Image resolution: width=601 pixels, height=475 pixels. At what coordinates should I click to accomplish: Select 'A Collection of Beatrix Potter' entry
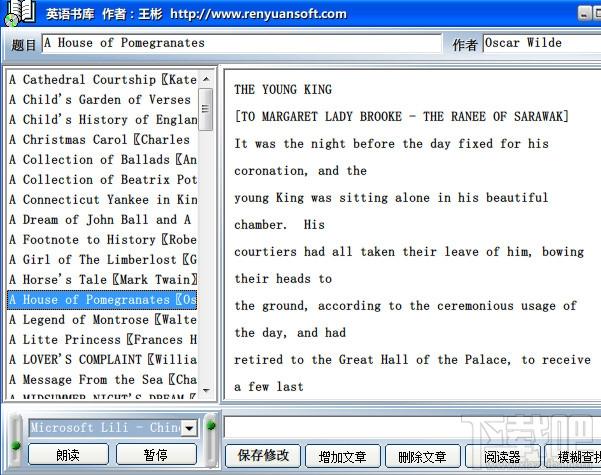(103, 179)
